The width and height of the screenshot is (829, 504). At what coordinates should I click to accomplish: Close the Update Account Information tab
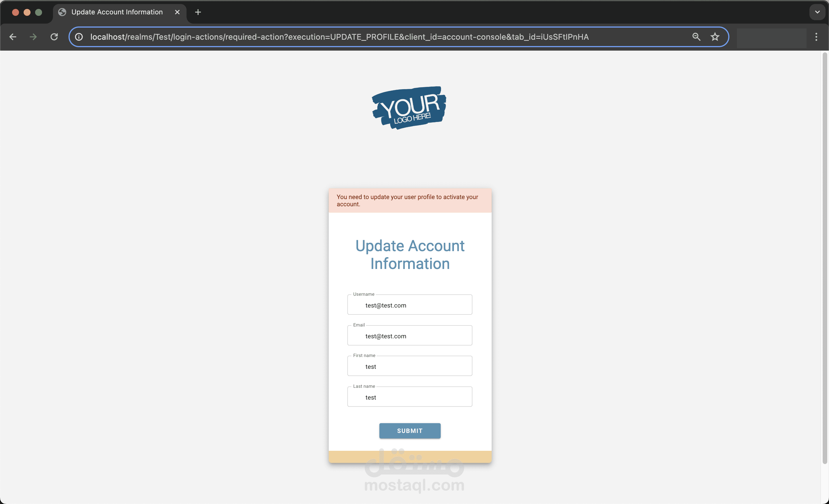click(x=177, y=12)
